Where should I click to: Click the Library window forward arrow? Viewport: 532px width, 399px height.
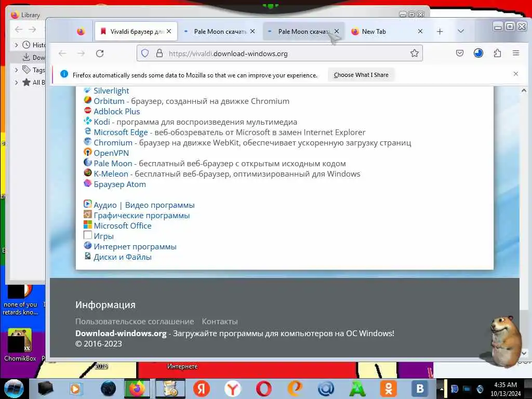click(32, 30)
